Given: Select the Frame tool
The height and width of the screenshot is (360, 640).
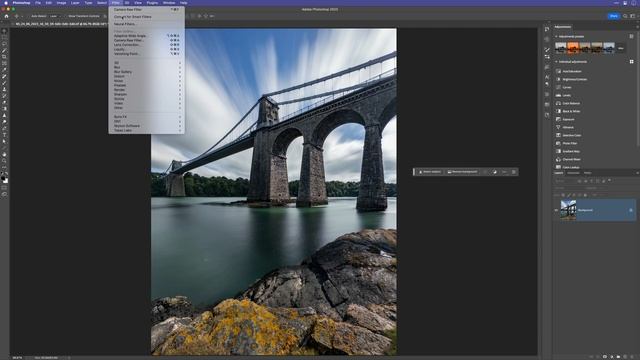Looking at the screenshot, I should (x=4, y=63).
